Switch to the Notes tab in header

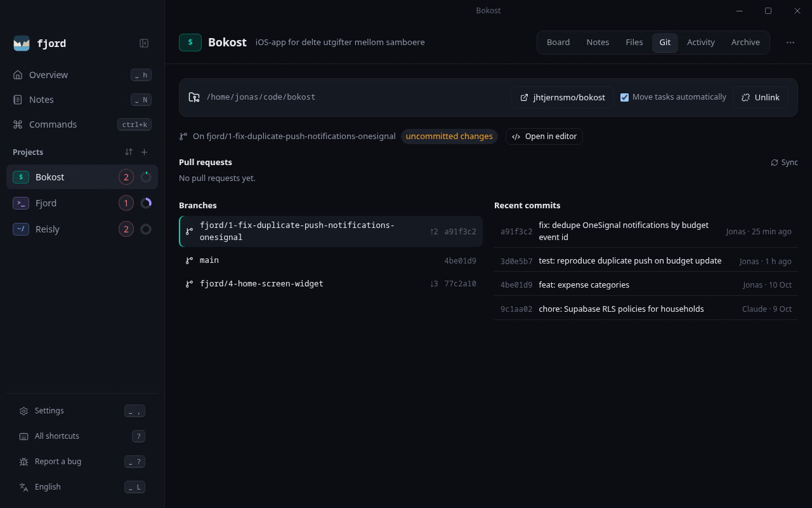(598, 43)
